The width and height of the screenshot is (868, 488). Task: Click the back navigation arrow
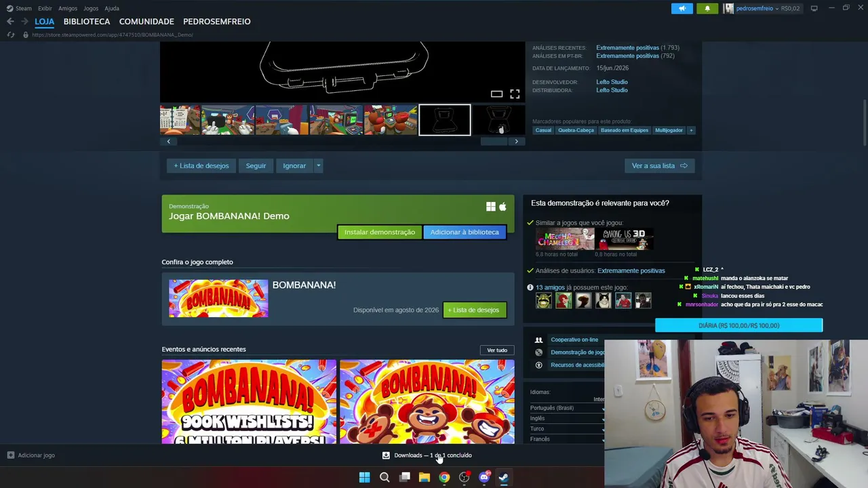point(10,22)
